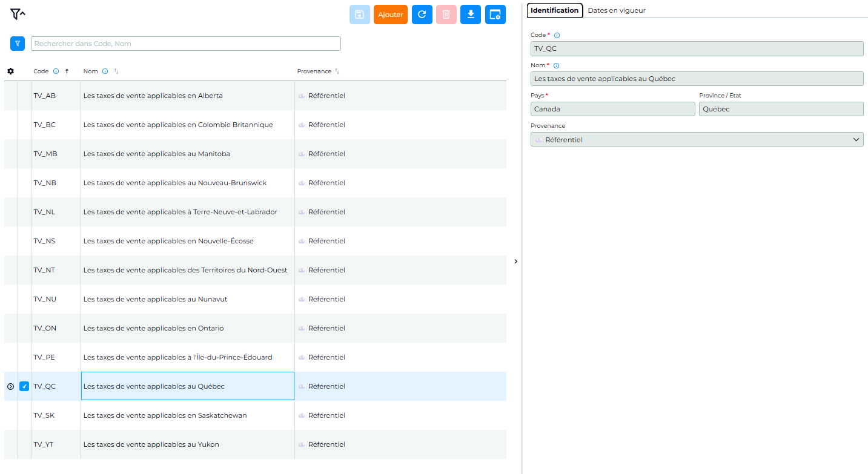Viewport: 868px width, 474px height.
Task: Open table settings gear icon
Action: [10, 71]
